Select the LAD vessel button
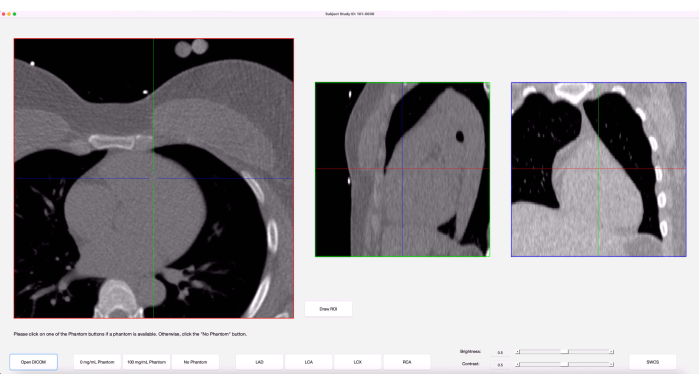This screenshot has width=699, height=384. pyautogui.click(x=259, y=362)
